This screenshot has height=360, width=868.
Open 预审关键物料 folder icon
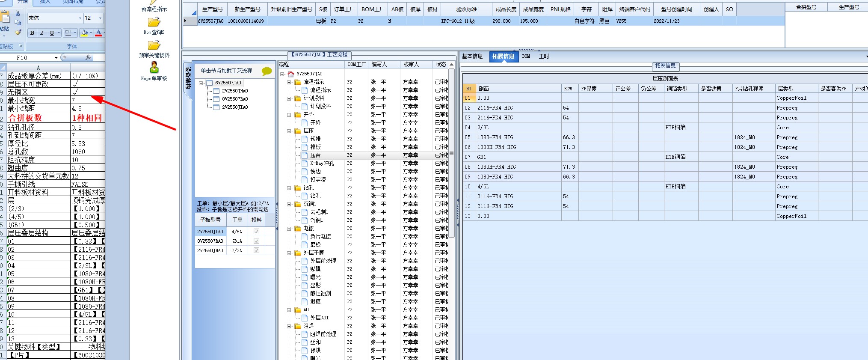point(154,45)
